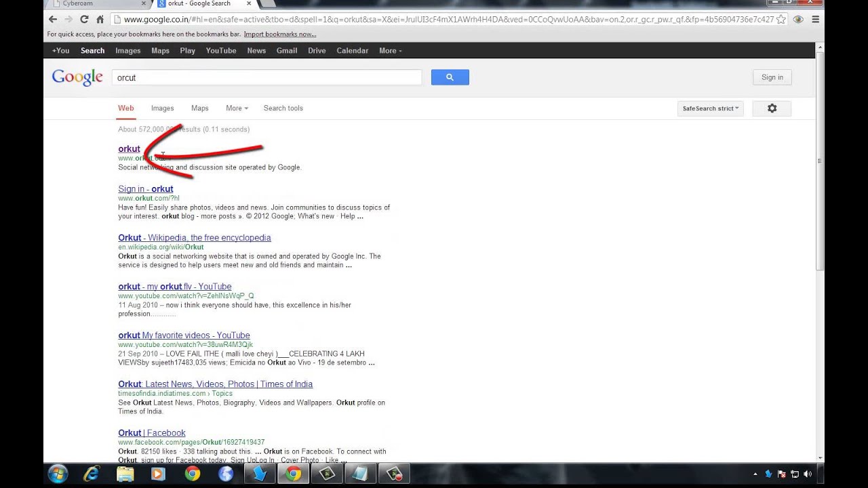The width and height of the screenshot is (868, 488).
Task: Expand the More dropdown under search
Action: pos(237,108)
